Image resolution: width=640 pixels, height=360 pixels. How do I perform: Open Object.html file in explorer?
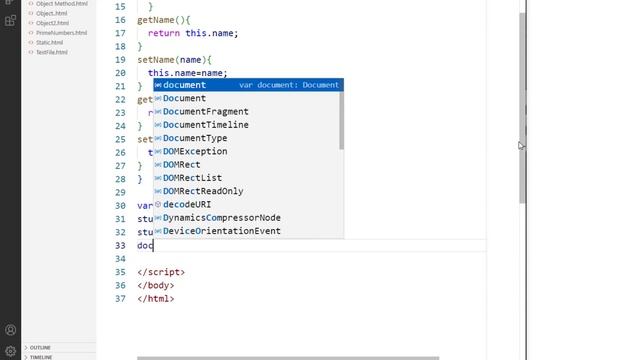coord(51,13)
